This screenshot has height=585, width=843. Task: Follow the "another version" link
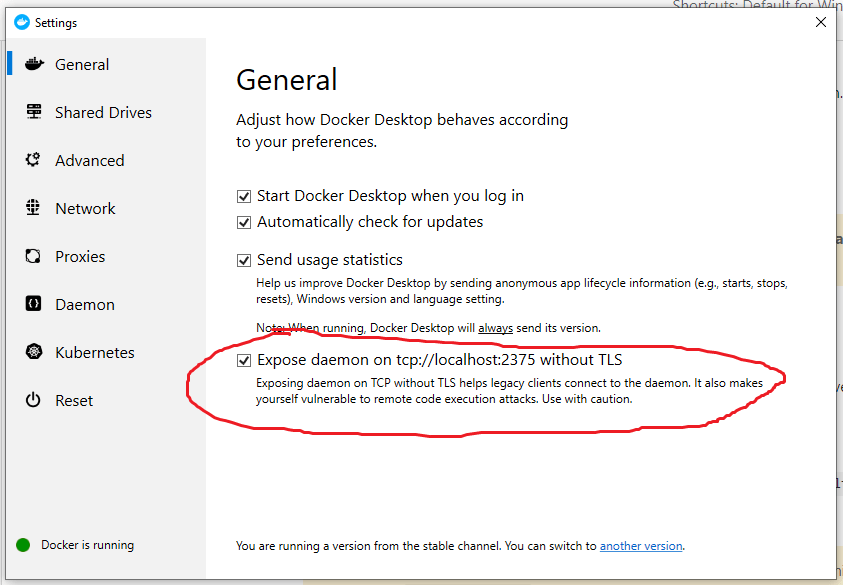(641, 546)
